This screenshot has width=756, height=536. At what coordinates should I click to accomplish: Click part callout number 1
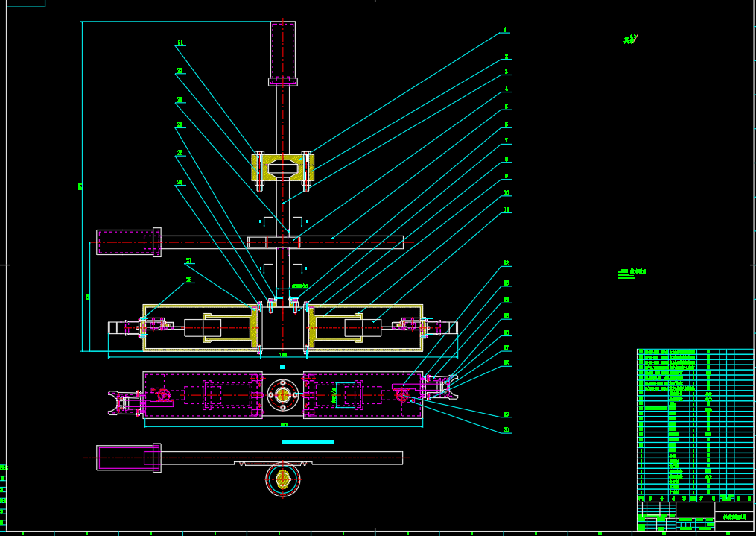point(505,30)
